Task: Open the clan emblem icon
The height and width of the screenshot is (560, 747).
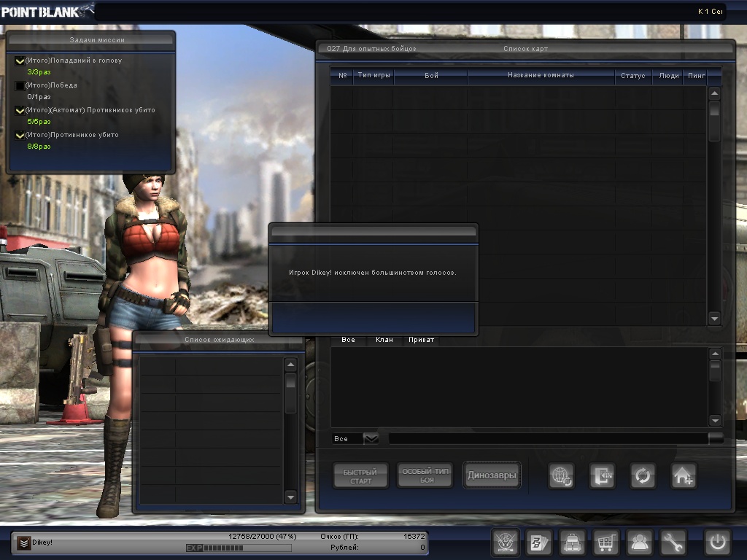Action: [x=506, y=543]
